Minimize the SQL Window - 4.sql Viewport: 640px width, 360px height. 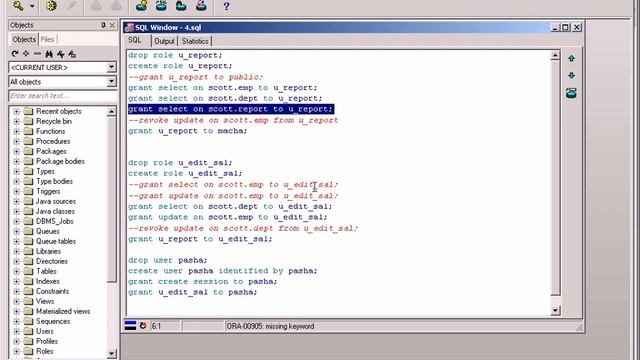555,27
